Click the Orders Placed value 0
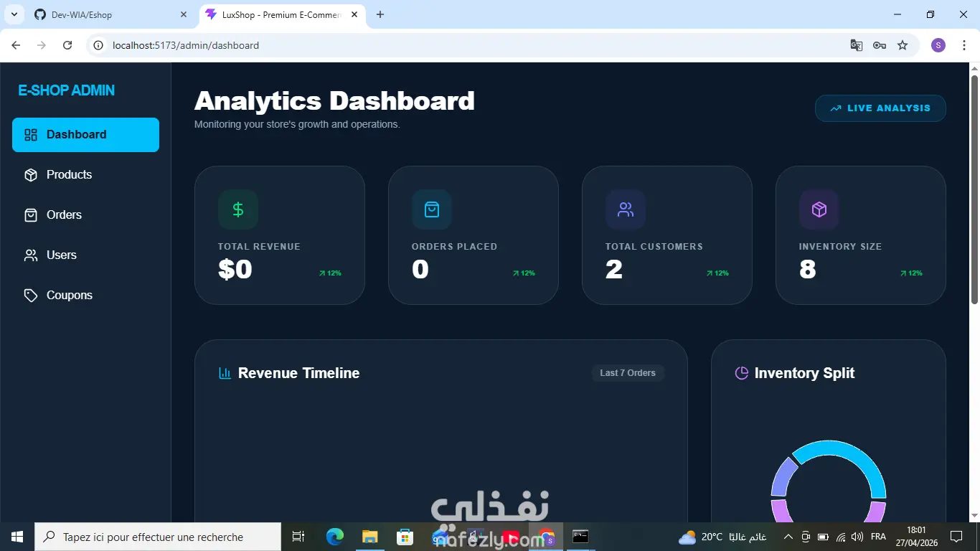 coord(420,270)
